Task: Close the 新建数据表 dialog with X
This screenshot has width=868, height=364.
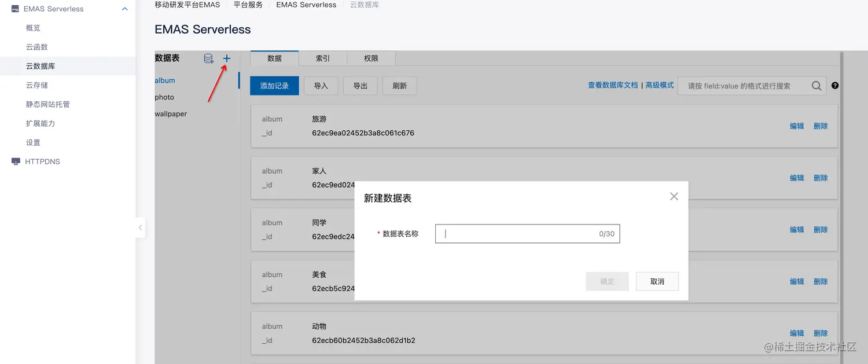Action: point(674,196)
